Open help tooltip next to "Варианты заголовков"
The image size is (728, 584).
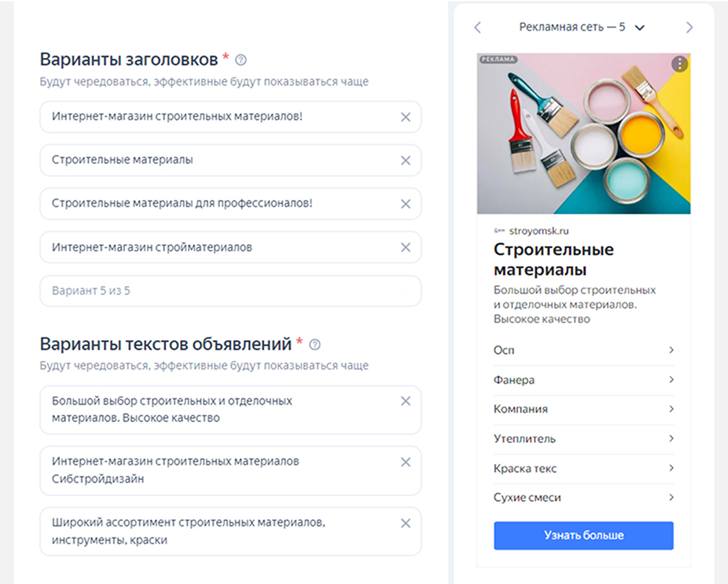coord(241,59)
